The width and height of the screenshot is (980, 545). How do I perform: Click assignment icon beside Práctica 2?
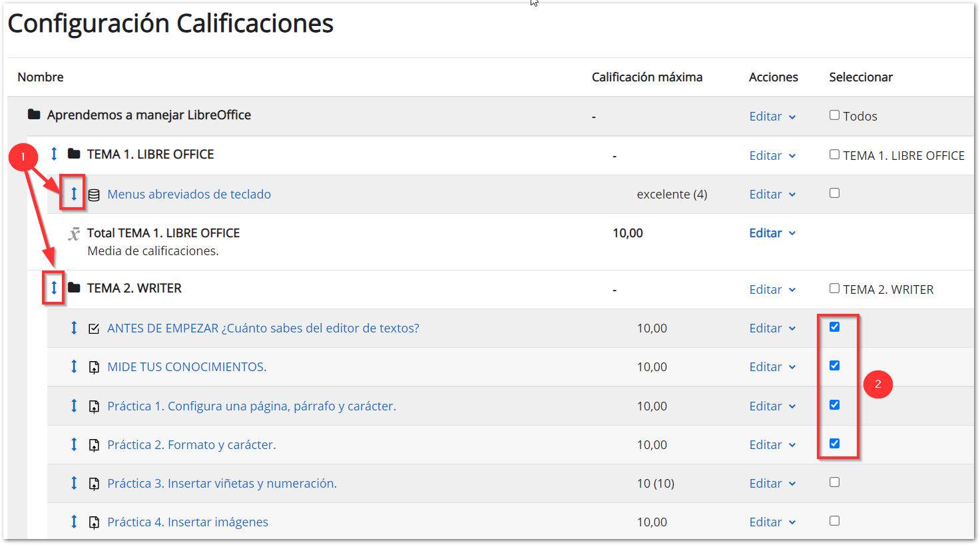coord(94,445)
